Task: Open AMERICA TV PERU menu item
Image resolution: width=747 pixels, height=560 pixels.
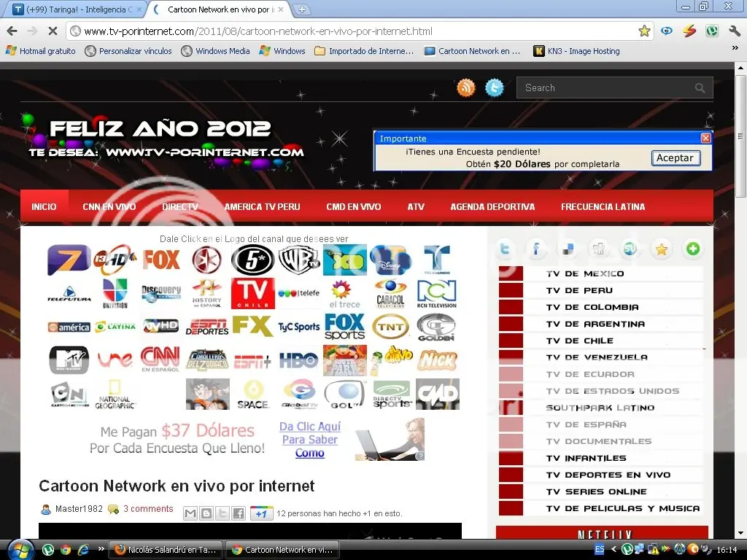Action: coord(262,206)
